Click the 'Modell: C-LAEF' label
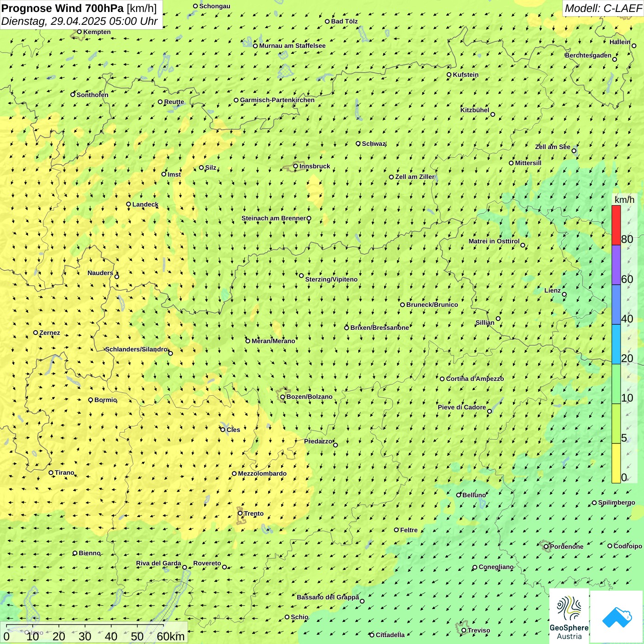Image resolution: width=644 pixels, height=644 pixels. click(603, 8)
